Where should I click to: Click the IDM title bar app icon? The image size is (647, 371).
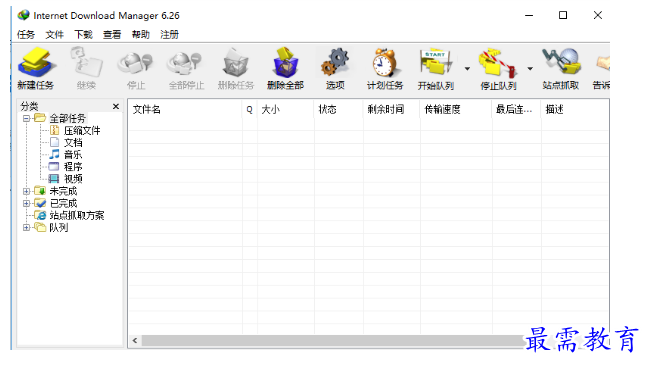(24, 15)
